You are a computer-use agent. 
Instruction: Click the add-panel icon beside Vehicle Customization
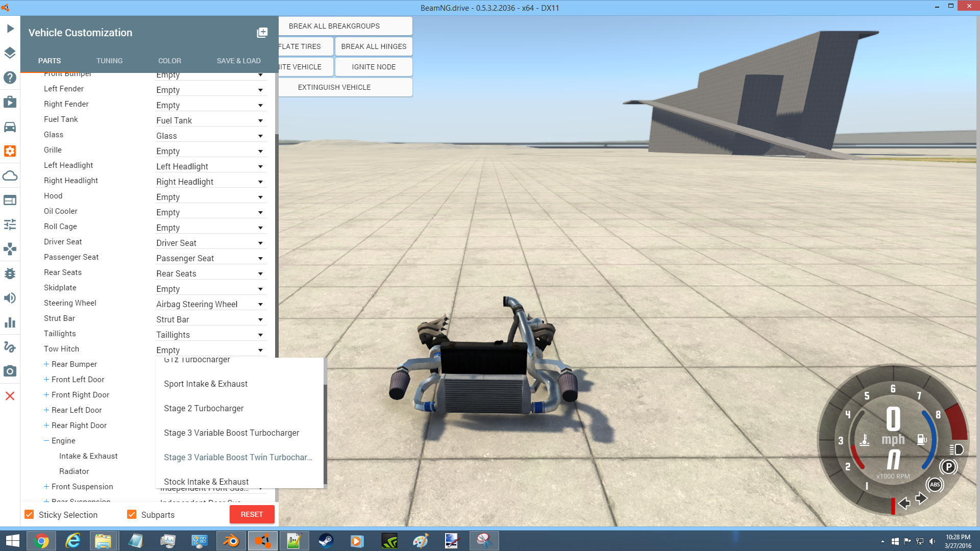[x=262, y=33]
